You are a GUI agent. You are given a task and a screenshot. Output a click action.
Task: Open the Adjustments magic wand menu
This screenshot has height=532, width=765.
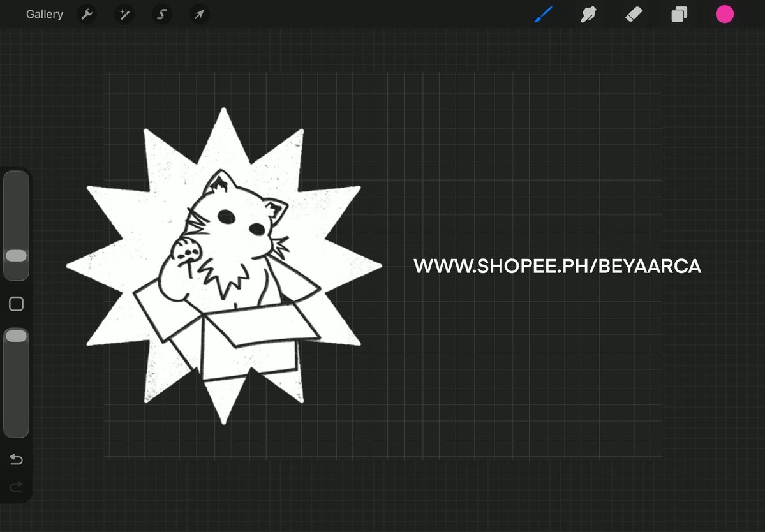click(124, 14)
